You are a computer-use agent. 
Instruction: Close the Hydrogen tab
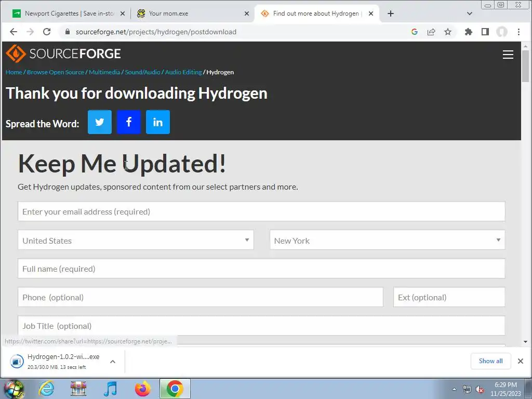coord(371,14)
